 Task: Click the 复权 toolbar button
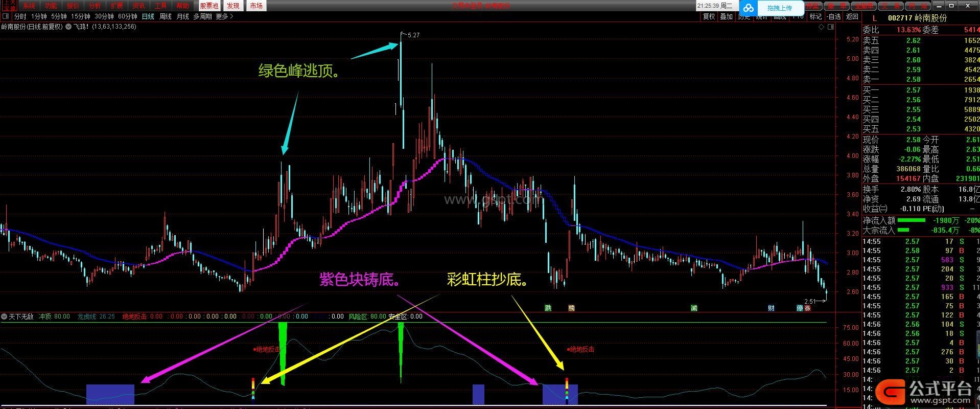pyautogui.click(x=709, y=16)
